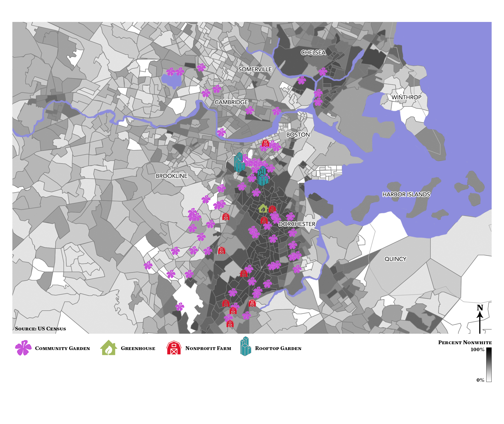Click the QUINCY map label
This screenshot has height=424, width=504.
click(395, 259)
